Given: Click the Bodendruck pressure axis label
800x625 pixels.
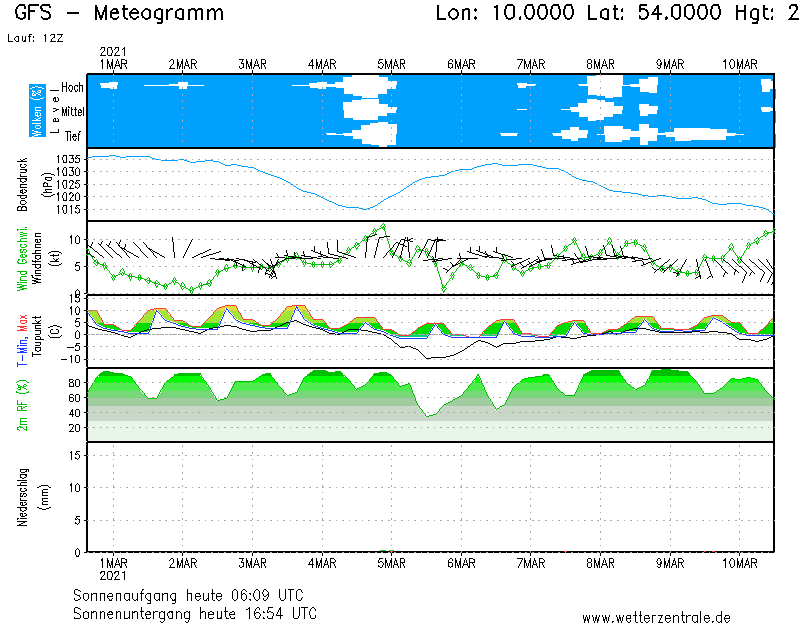Looking at the screenshot, I should click(22, 184).
